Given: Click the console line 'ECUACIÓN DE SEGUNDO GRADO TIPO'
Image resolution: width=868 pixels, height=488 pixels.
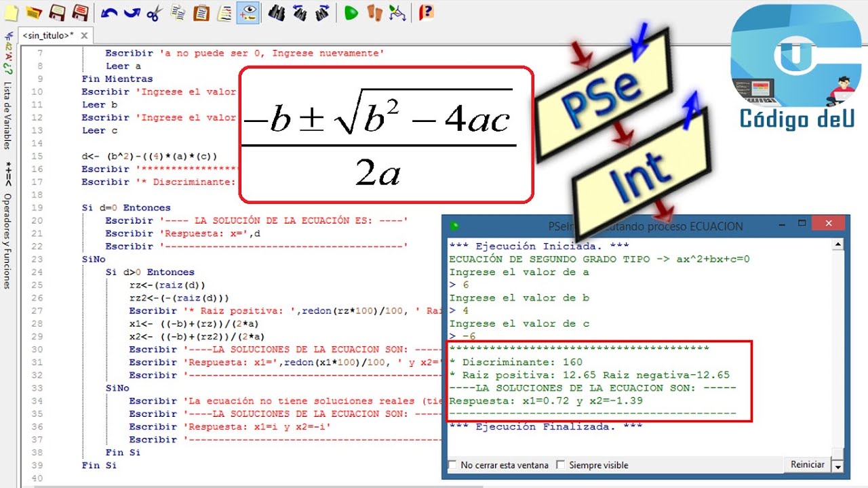Looking at the screenshot, I should tap(599, 259).
